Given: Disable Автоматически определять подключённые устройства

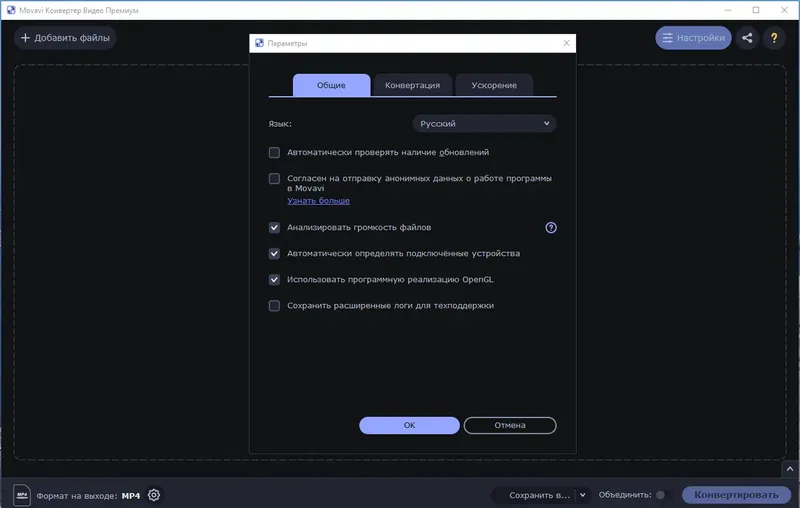Looking at the screenshot, I should [274, 253].
